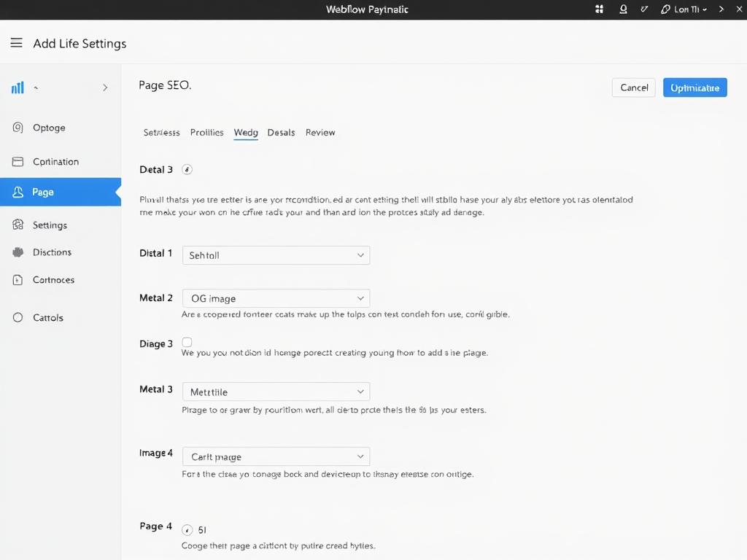747x560 pixels.
Task: Expand the sidebar chevron next to logo
Action: [105, 87]
